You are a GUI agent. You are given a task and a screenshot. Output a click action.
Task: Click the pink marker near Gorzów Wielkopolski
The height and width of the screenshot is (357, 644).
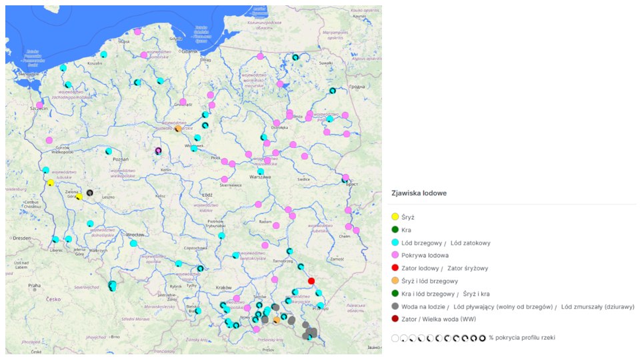(x=49, y=140)
